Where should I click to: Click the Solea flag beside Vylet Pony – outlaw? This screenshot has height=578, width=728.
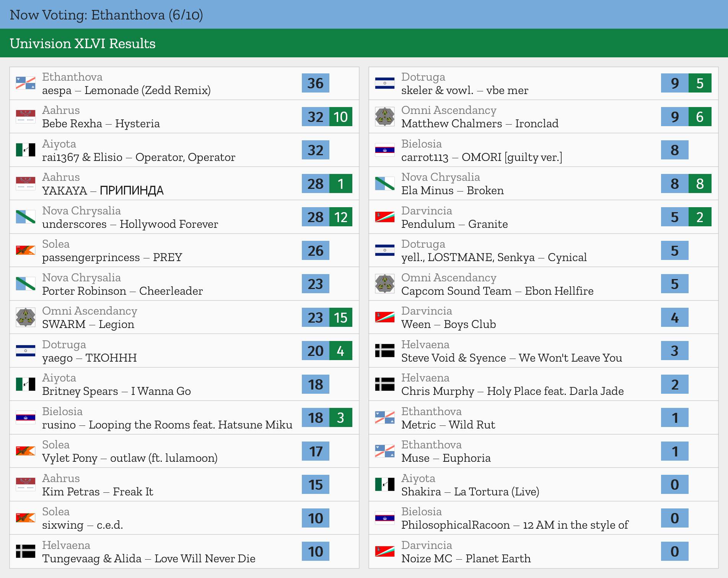[x=26, y=451]
